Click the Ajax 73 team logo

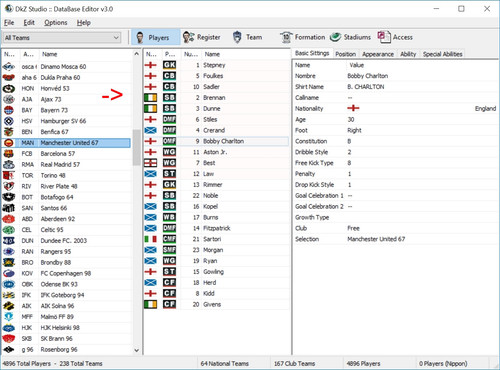click(x=9, y=99)
